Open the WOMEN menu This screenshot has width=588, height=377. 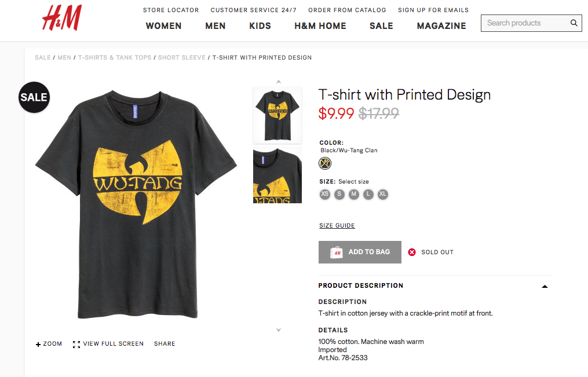tap(163, 26)
